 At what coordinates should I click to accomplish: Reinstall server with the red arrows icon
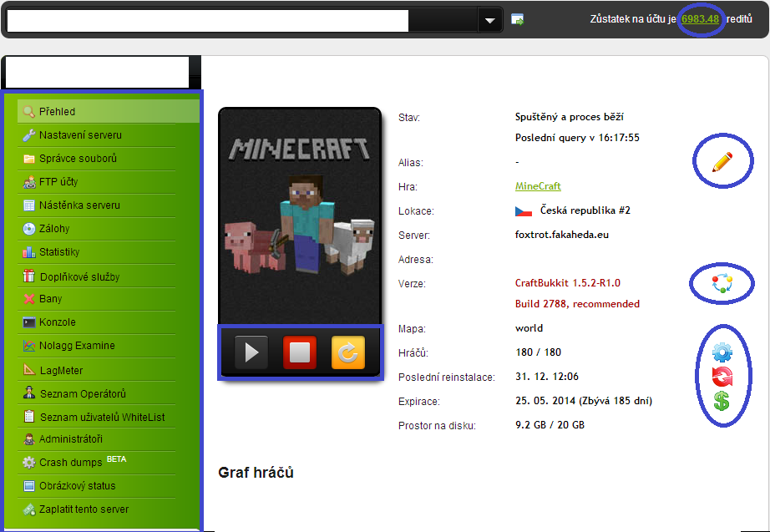coord(722,377)
